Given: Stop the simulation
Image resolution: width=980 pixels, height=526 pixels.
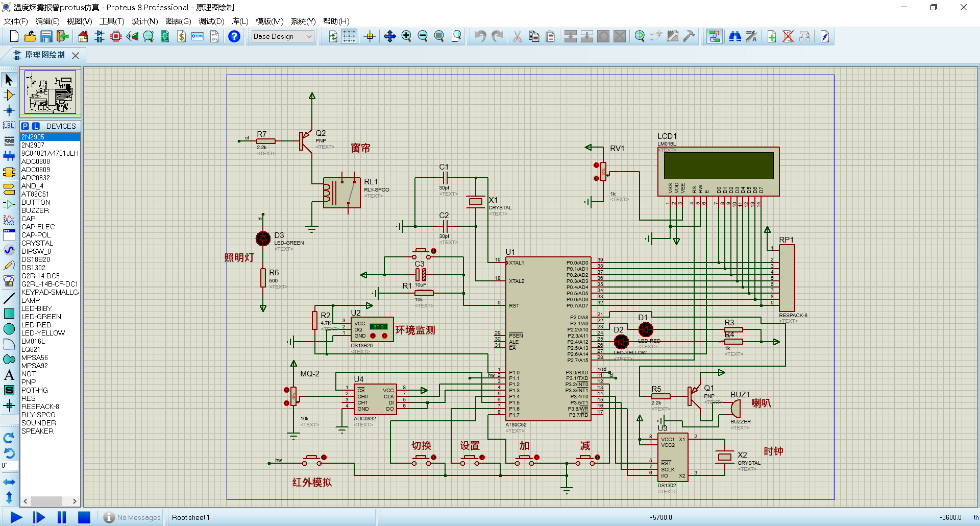Looking at the screenshot, I should tap(84, 517).
